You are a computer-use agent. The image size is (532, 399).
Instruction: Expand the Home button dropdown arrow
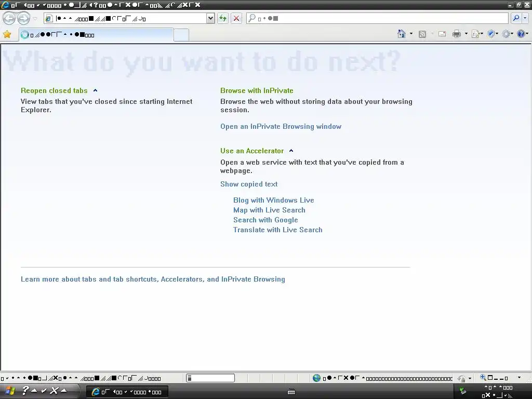coord(411,34)
